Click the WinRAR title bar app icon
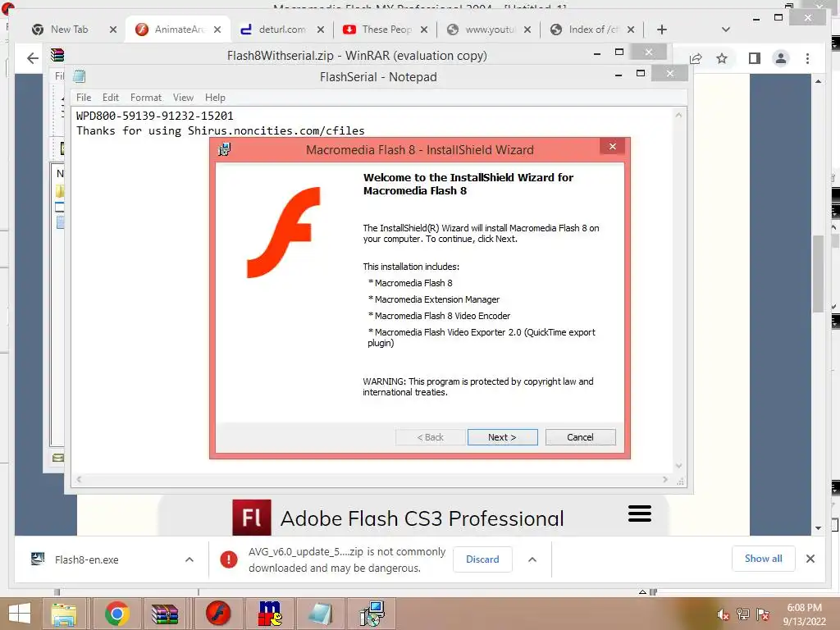 click(x=57, y=55)
